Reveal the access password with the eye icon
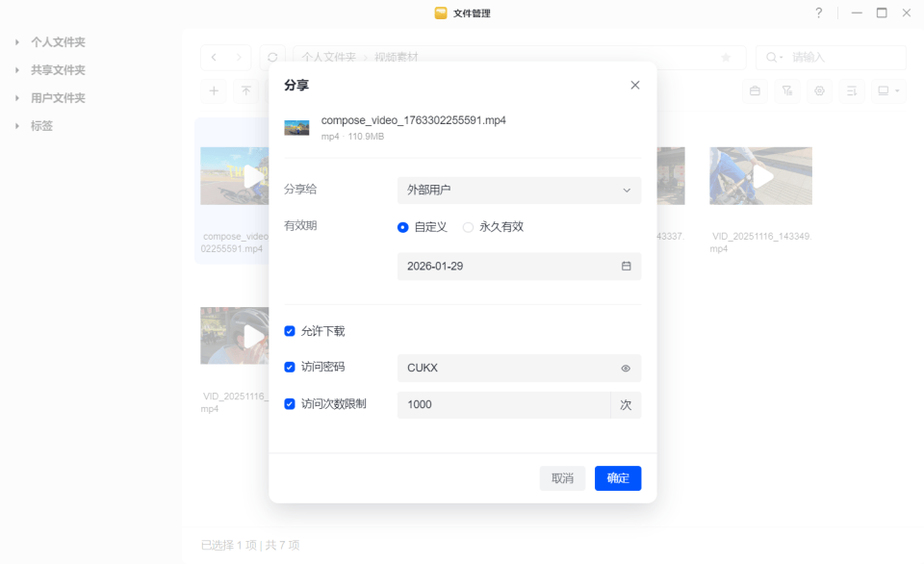 tap(627, 367)
